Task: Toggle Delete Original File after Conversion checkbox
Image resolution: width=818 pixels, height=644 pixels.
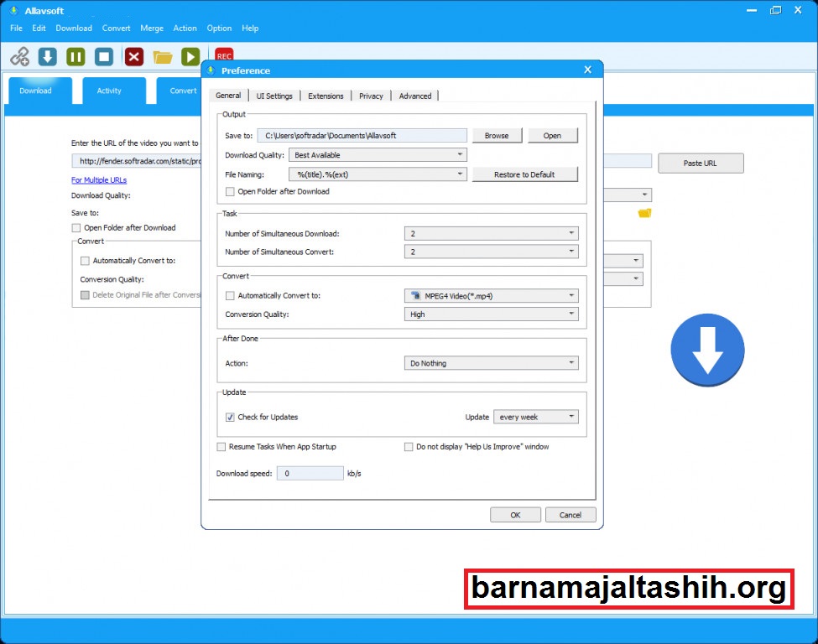Action: coord(85,295)
